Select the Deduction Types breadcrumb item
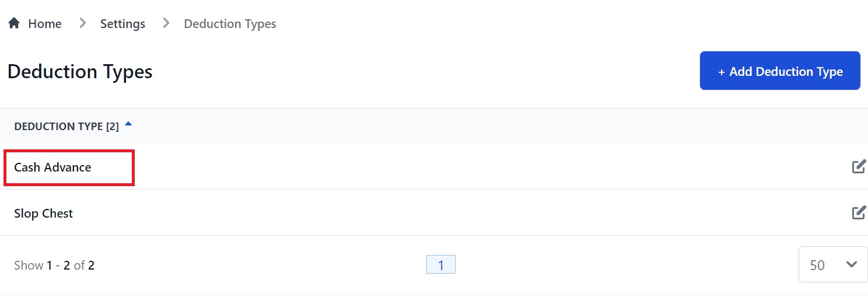 tap(230, 24)
